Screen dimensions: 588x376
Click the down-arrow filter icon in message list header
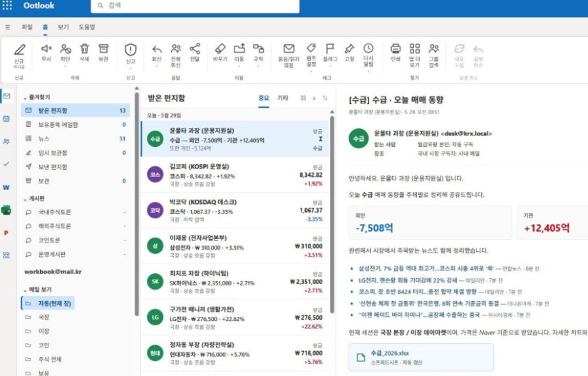click(x=314, y=98)
